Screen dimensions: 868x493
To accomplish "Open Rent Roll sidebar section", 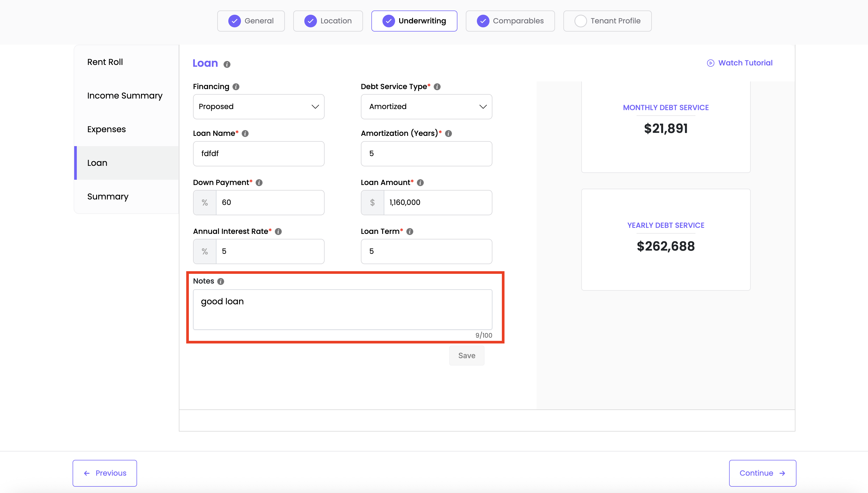I will 105,62.
